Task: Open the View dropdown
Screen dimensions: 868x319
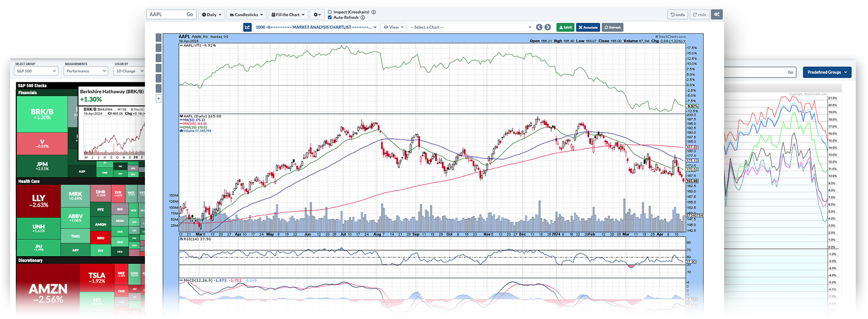Action: [x=394, y=27]
